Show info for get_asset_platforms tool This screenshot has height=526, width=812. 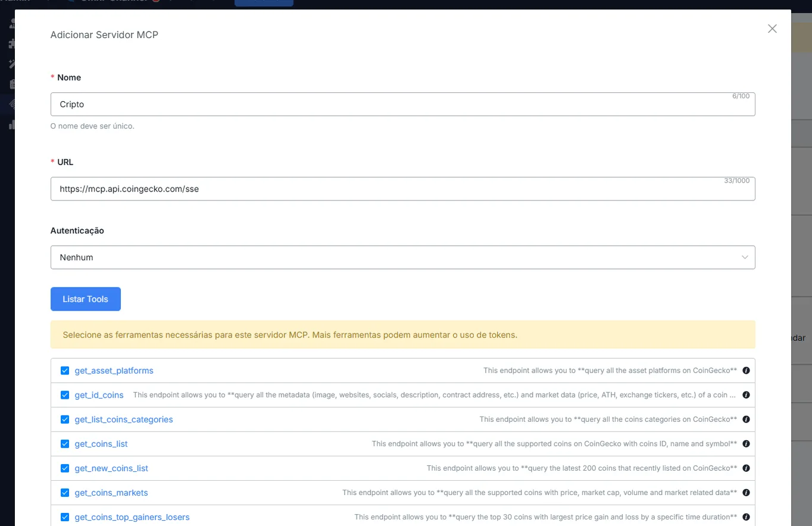pos(746,370)
